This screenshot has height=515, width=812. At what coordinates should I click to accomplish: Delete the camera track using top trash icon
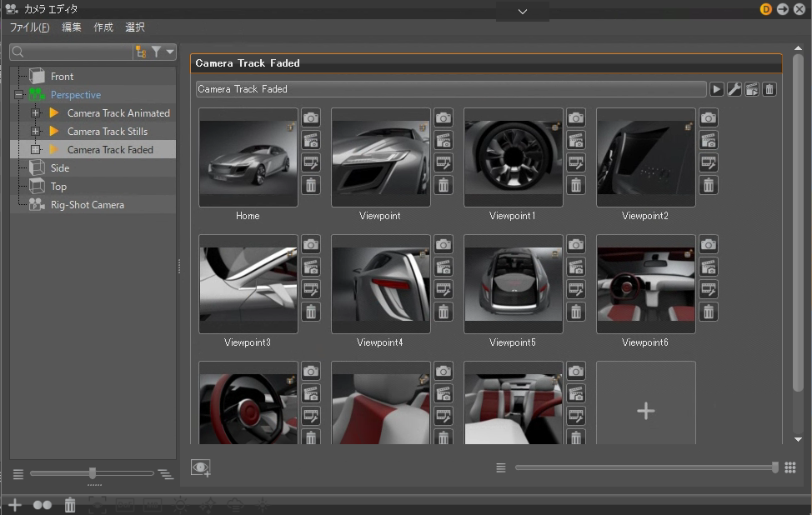tap(769, 89)
